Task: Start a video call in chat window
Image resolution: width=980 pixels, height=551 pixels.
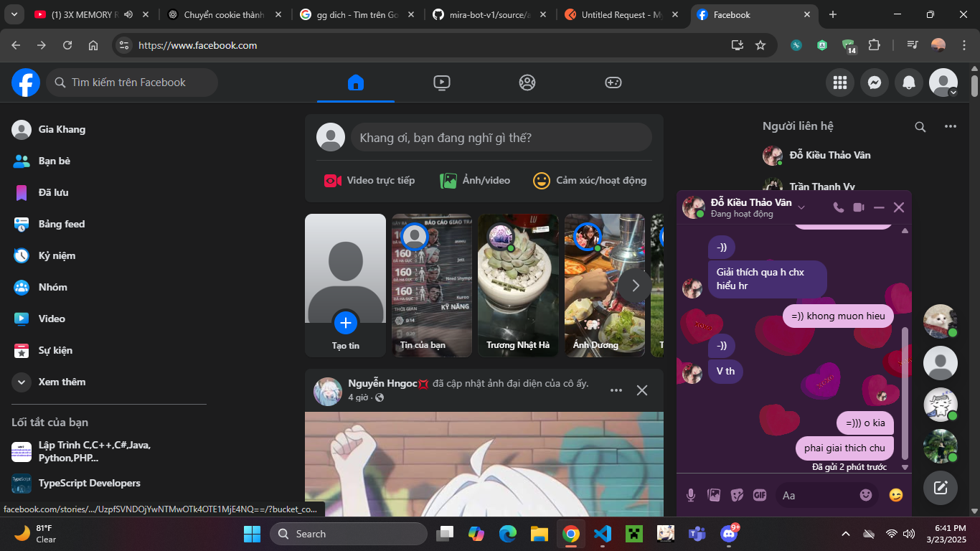Action: (x=859, y=207)
